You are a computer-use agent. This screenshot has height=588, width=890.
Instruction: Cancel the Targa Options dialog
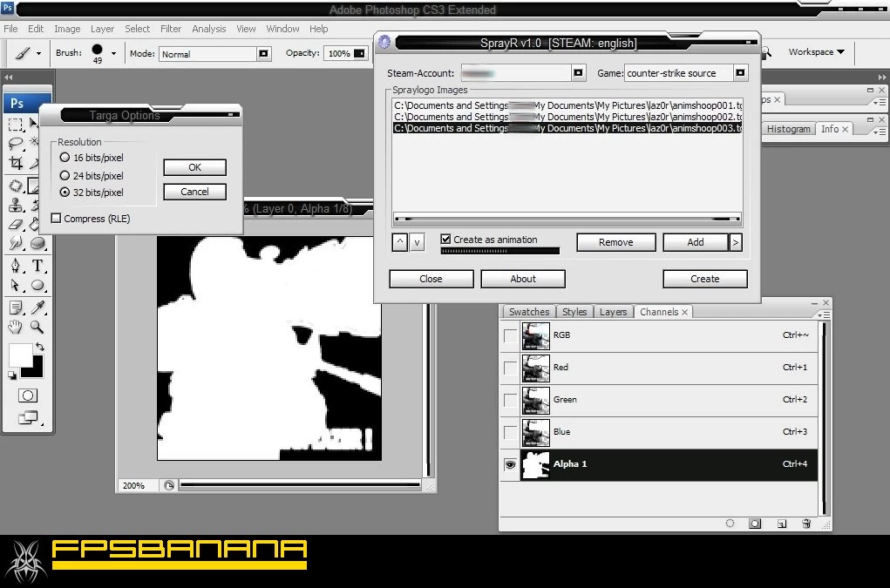coord(194,192)
